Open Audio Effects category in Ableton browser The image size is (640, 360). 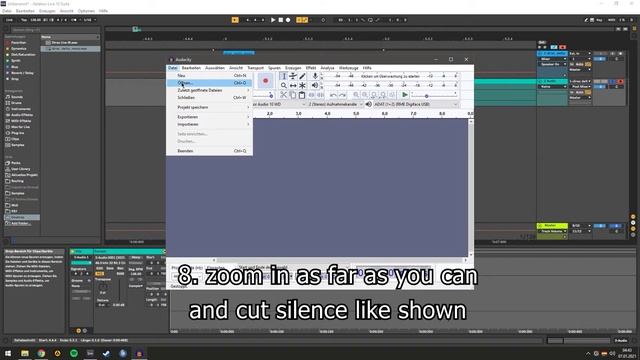[x=22, y=115]
